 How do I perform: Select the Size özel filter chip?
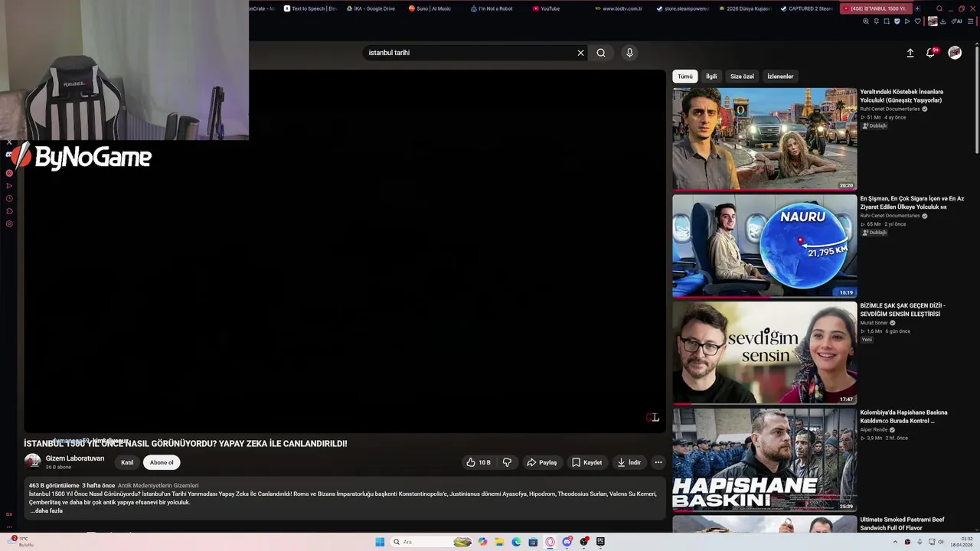(x=742, y=77)
